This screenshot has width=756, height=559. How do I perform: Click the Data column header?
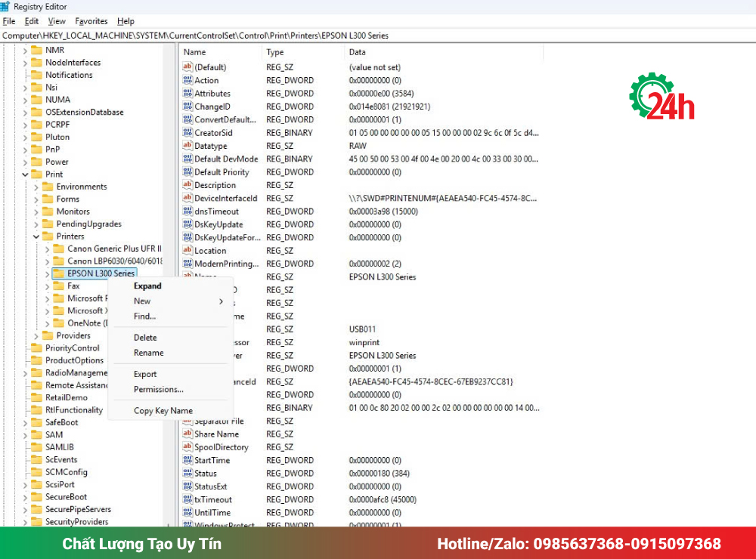[x=444, y=52]
